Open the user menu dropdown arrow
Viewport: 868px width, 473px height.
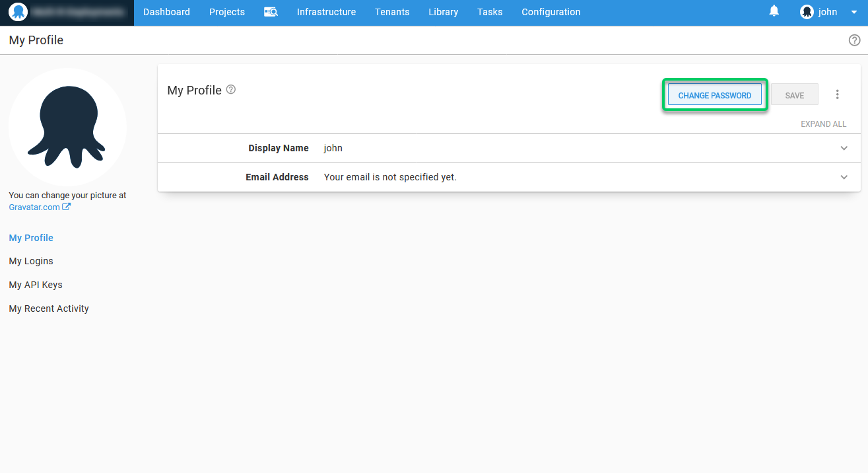click(853, 12)
